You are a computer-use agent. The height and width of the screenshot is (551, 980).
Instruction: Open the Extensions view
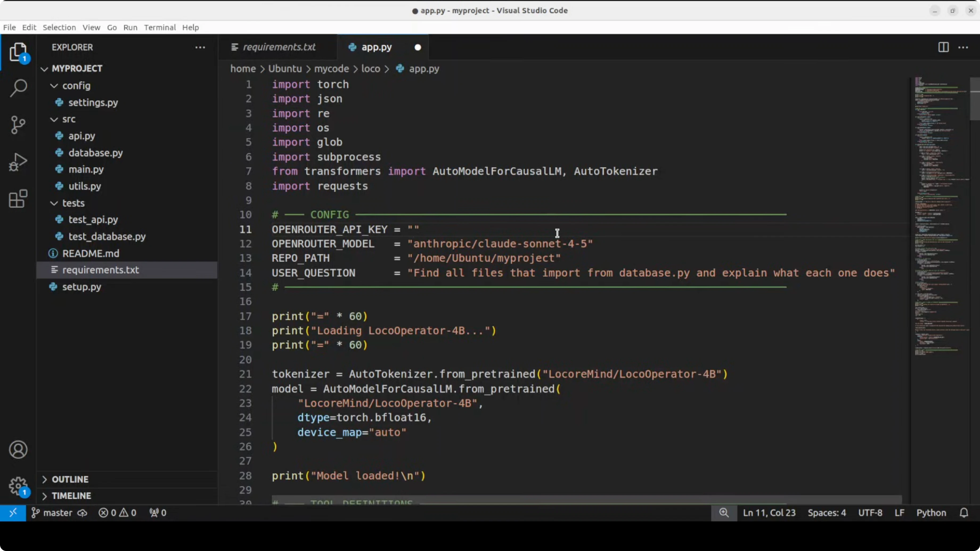point(18,199)
